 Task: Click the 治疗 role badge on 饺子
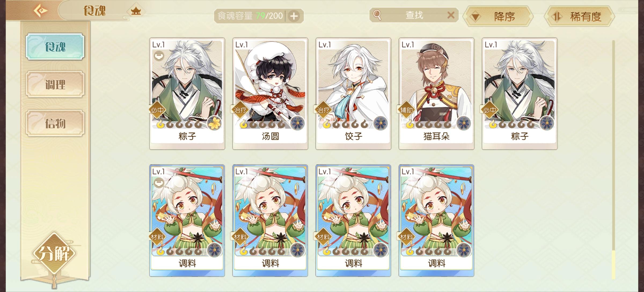(323, 110)
